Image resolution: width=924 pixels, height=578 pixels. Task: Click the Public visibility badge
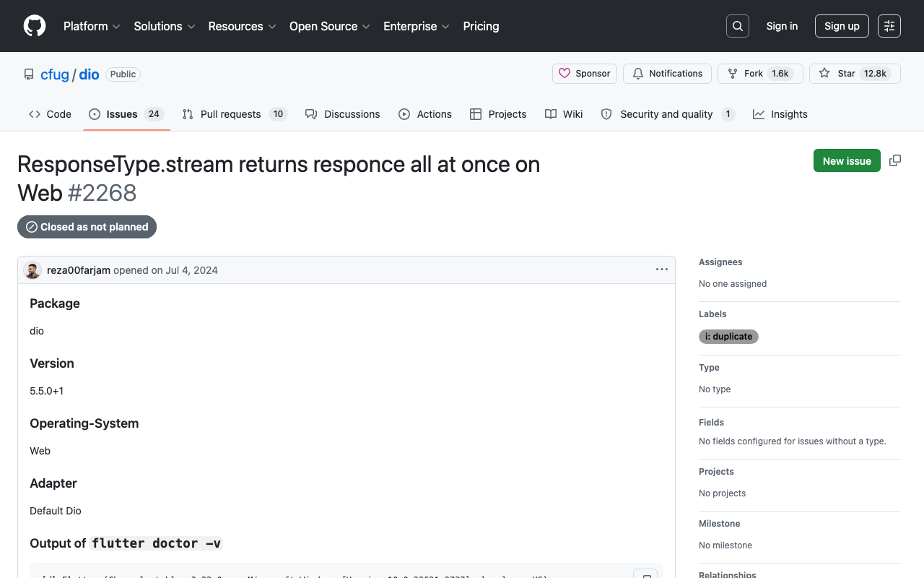(123, 74)
